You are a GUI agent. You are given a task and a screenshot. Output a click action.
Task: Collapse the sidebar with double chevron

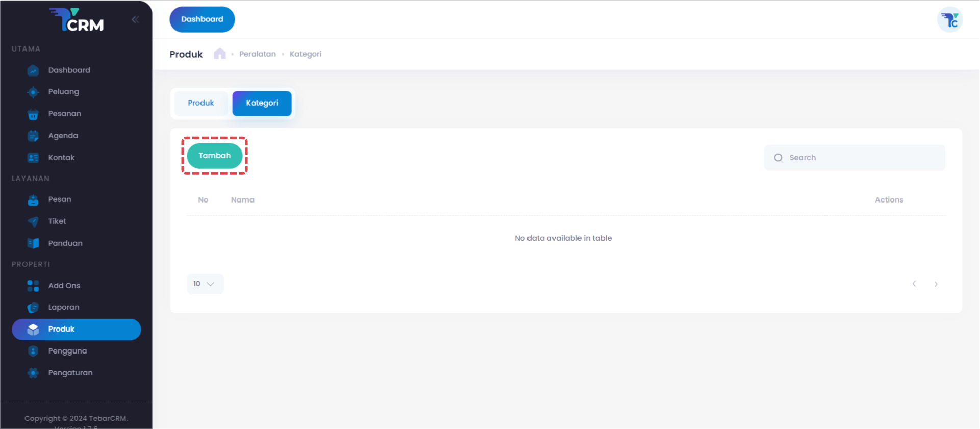135,20
